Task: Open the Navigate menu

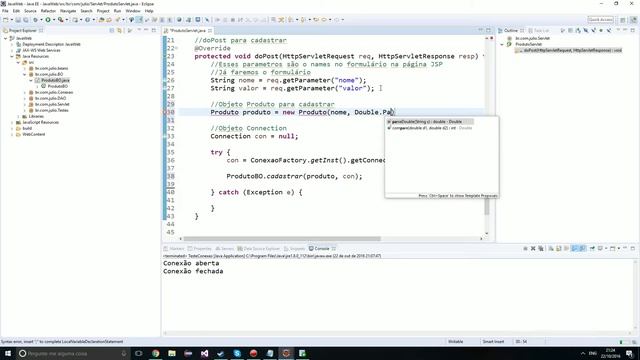Action: click(68, 11)
